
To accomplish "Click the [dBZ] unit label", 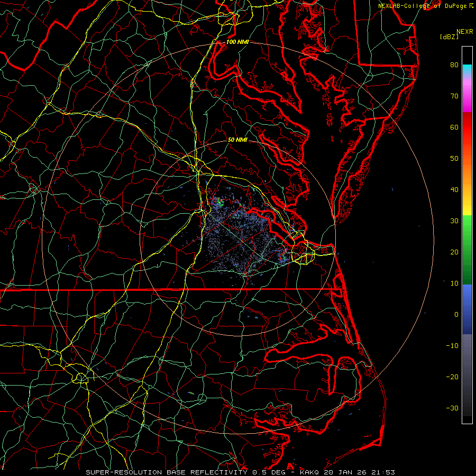I will click(x=449, y=37).
